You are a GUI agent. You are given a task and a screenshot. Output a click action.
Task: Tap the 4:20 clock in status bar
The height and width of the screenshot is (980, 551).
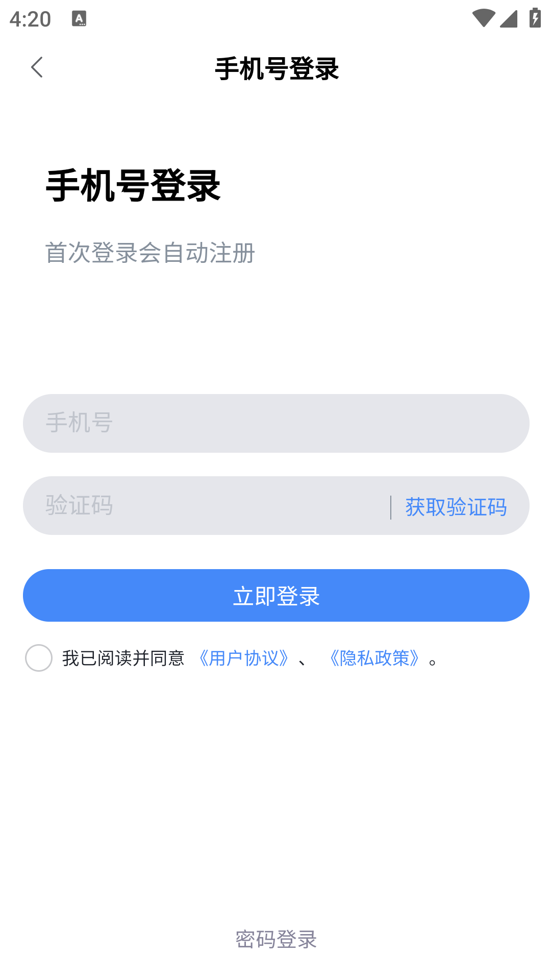(x=30, y=19)
